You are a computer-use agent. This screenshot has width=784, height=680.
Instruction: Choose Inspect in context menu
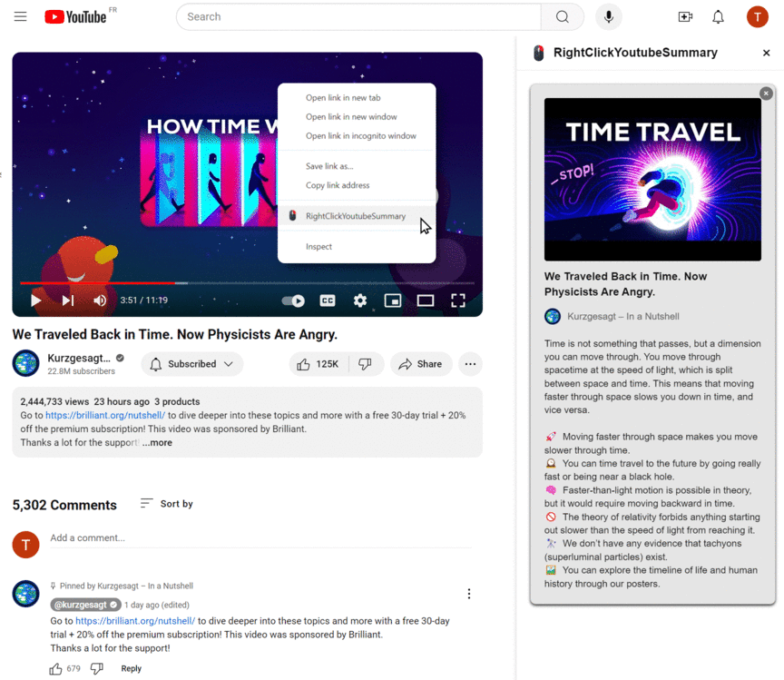(x=357, y=247)
